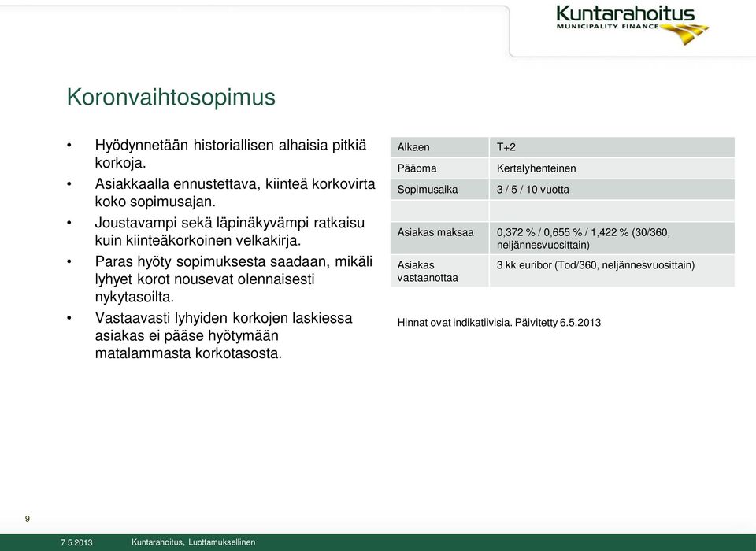Select the '3 kk euribor' table cell
The height and width of the screenshot is (551, 756).
pos(612,271)
